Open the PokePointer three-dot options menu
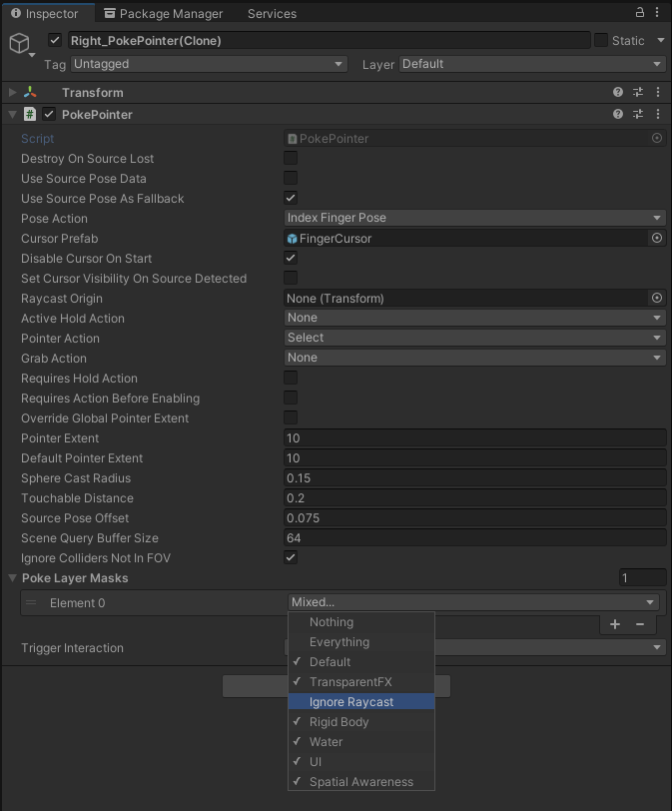Viewport: 672px width, 811px height. pos(657,114)
